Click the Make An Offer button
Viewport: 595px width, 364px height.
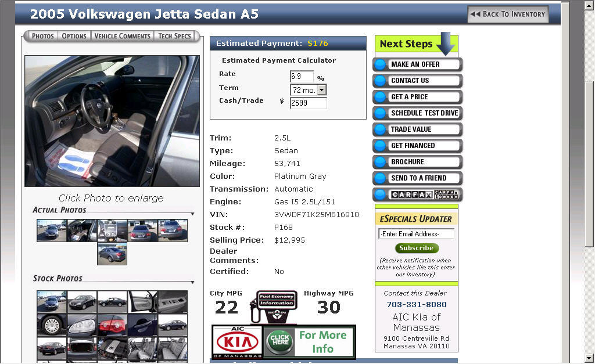pos(417,64)
